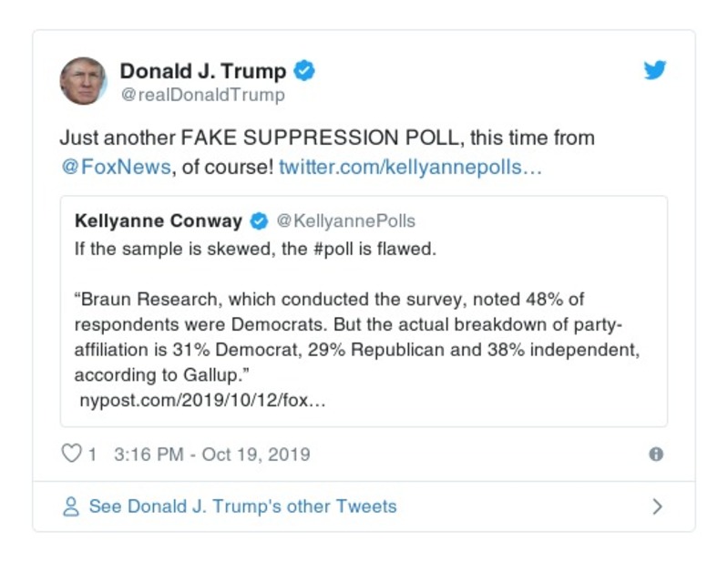Image resolution: width=728 pixels, height=563 pixels.
Task: Expand the right chevron arrow
Action: (x=658, y=507)
